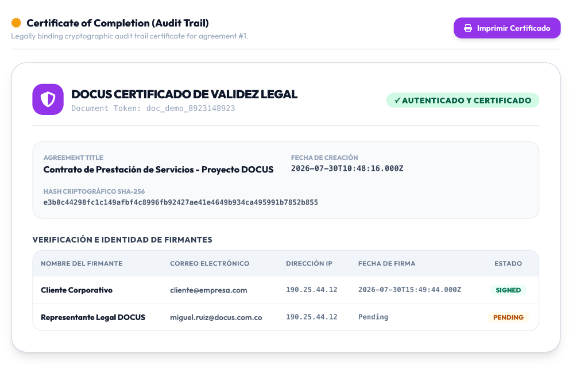588x380 pixels.
Task: Click the Dirección IP column header
Action: (x=309, y=264)
